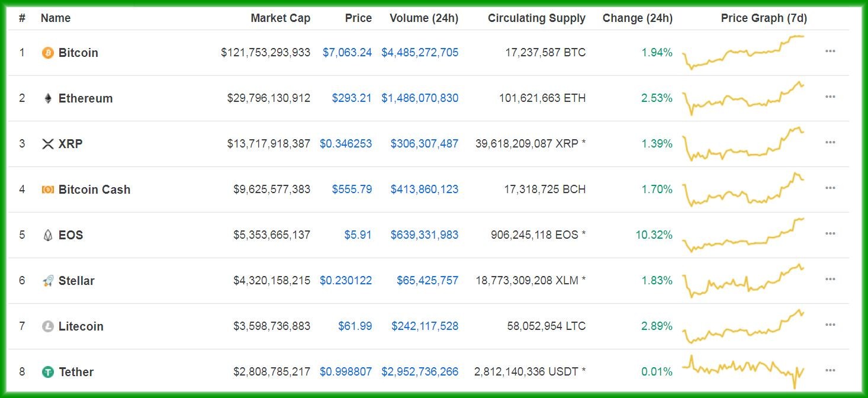Click the Tether green logo icon
Image resolution: width=868 pixels, height=398 pixels.
tap(48, 372)
